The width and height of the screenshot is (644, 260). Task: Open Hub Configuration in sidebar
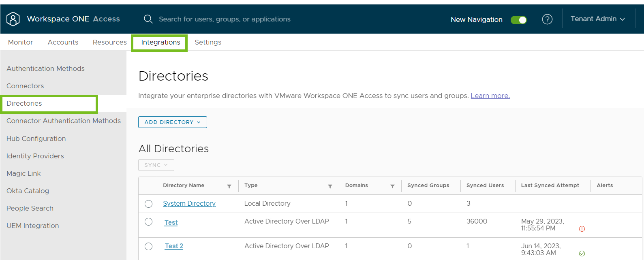(x=36, y=139)
